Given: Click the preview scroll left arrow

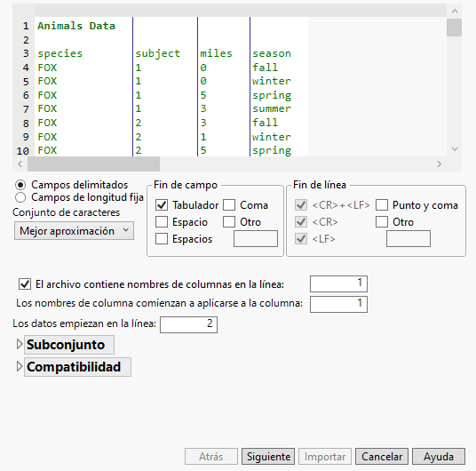Looking at the screenshot, I should click(x=20, y=164).
